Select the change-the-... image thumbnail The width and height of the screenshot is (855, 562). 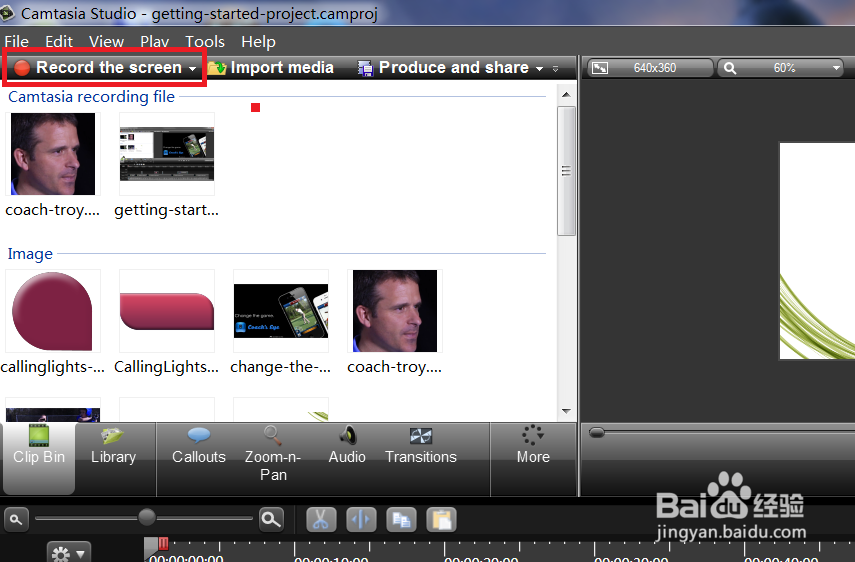281,311
